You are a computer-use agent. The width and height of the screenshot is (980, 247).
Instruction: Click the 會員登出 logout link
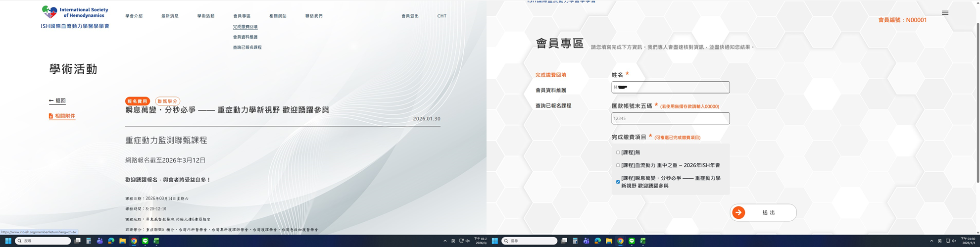pyautogui.click(x=410, y=16)
